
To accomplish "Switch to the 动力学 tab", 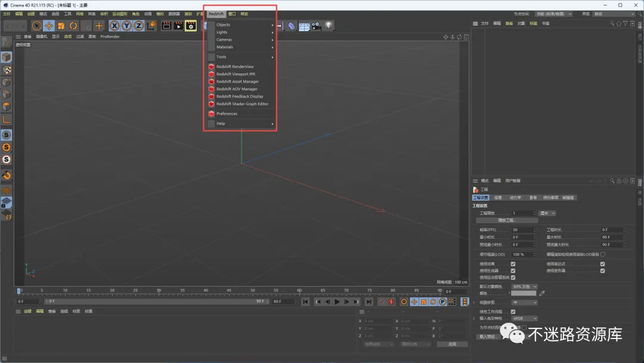I will tap(515, 198).
